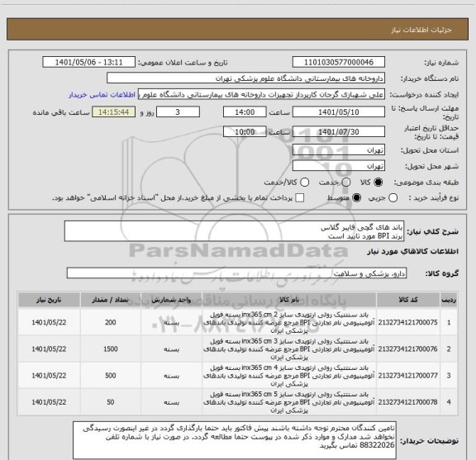This screenshot has width=476, height=460.
Task: Select the متوسط purchase type radio
Action: [356, 198]
